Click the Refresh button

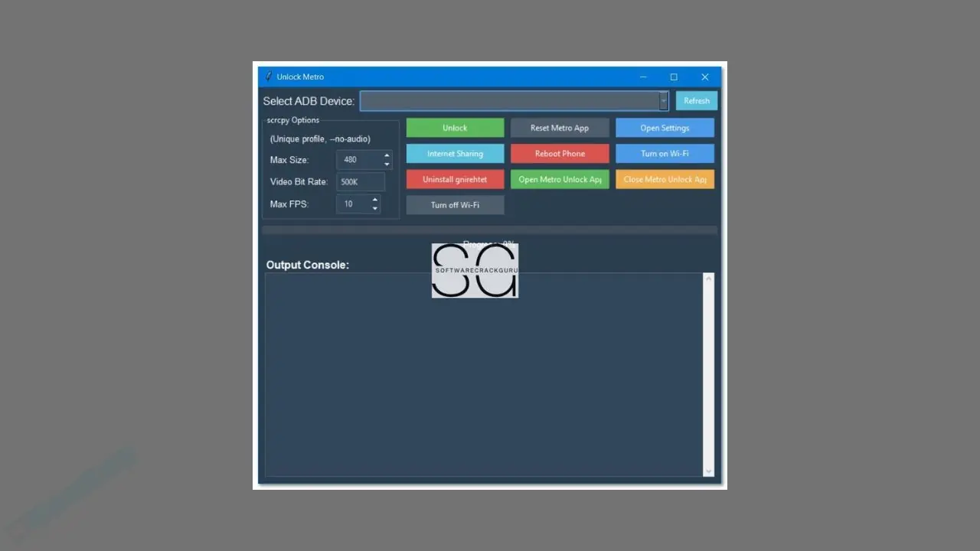[x=697, y=101]
